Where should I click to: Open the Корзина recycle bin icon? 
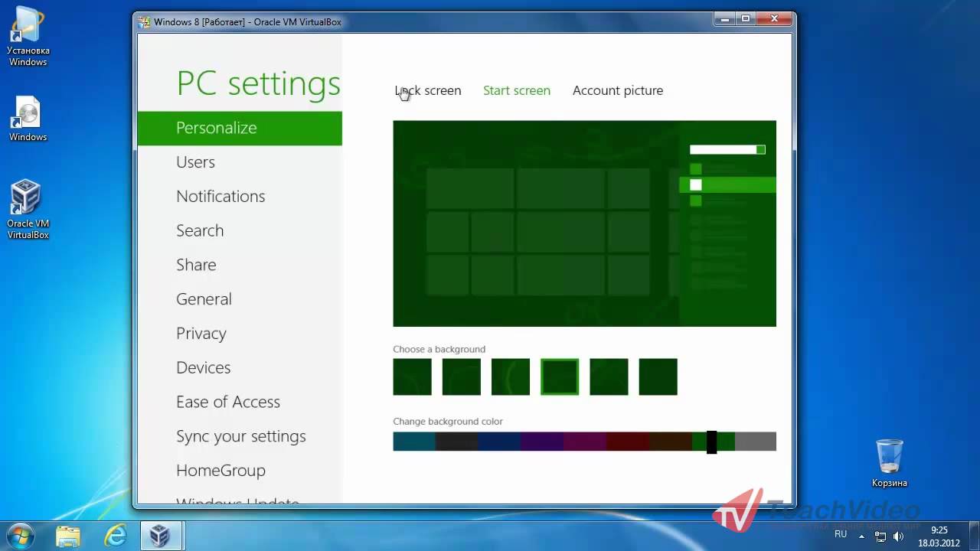[889, 463]
